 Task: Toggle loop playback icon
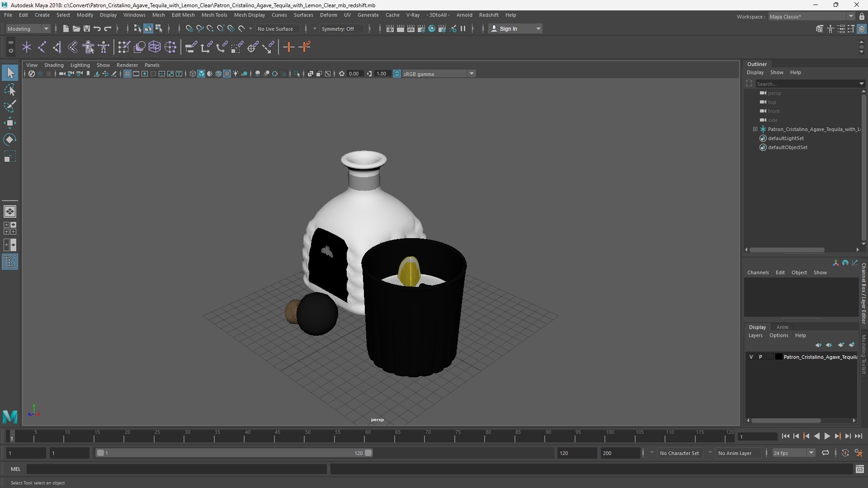tap(826, 453)
